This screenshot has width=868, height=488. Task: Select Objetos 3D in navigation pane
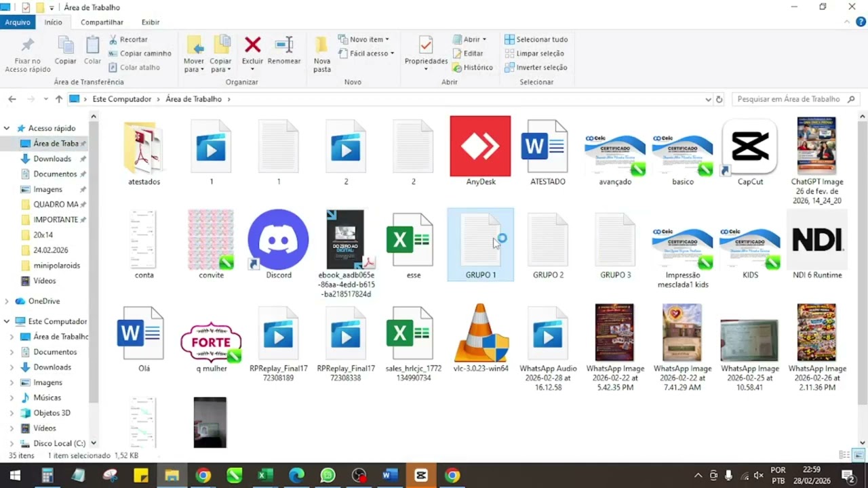coord(52,413)
